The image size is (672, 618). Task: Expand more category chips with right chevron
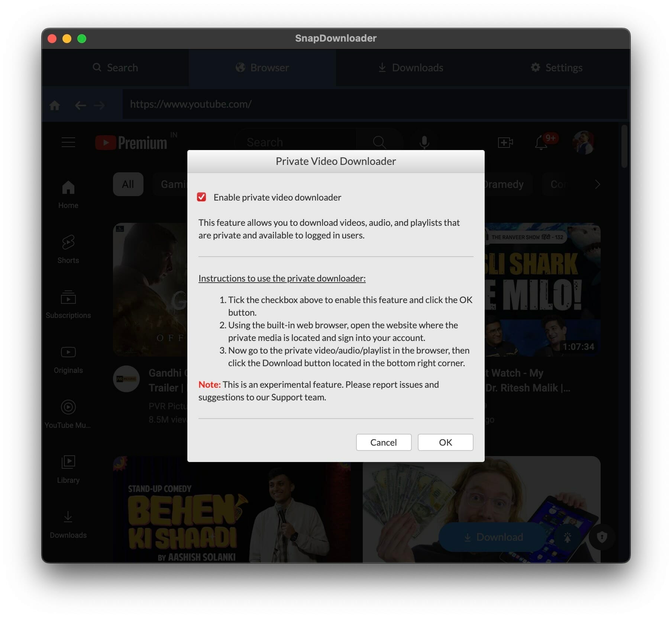pos(597,184)
